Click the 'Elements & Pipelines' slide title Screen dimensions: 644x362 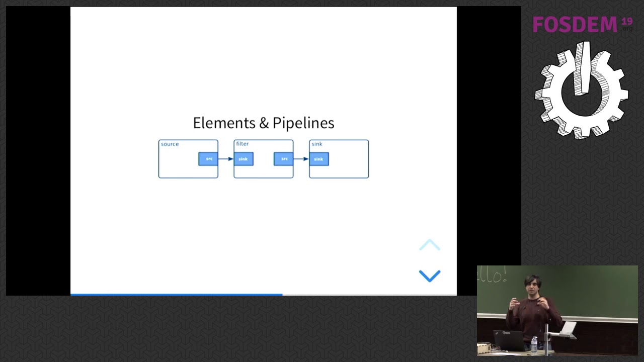(x=264, y=123)
